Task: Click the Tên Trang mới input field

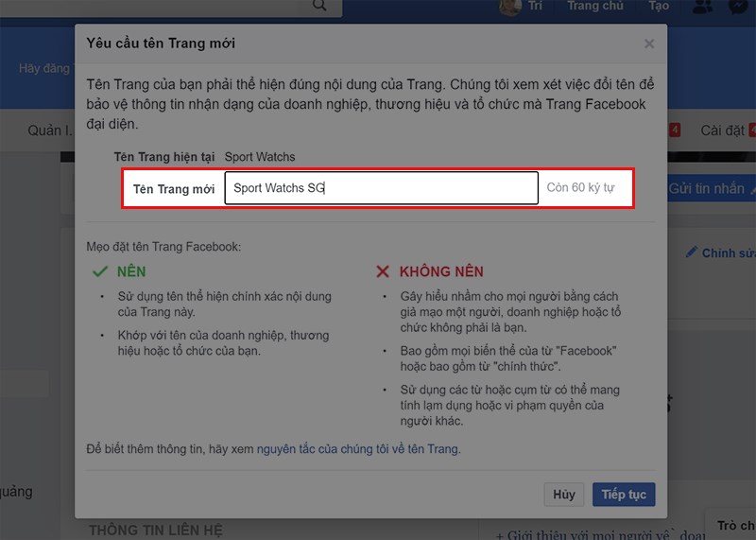Action: 382,187
